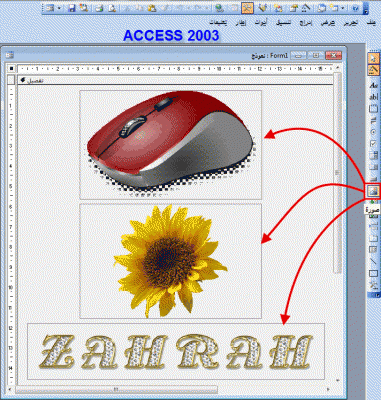Open the إطار (Window) menu
This screenshot has width=381, height=400.
tap(241, 23)
